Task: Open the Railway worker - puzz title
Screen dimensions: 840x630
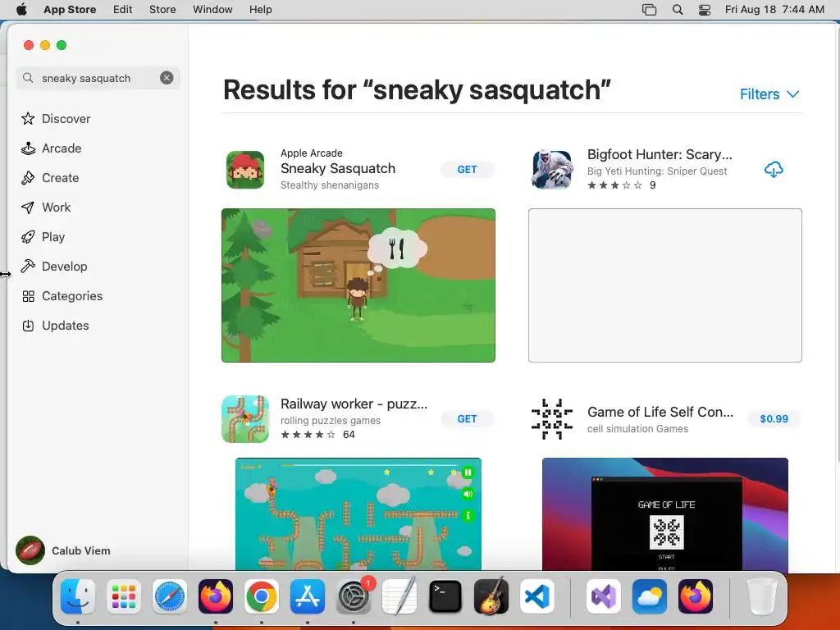Action: [x=354, y=404]
